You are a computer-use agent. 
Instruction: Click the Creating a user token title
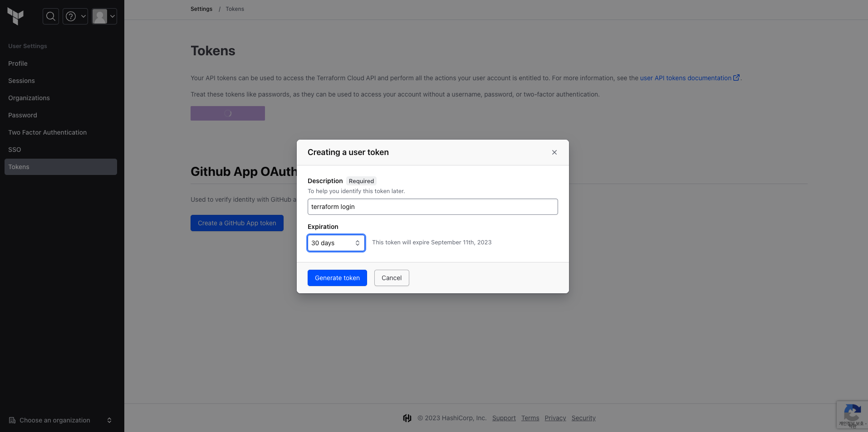pos(348,152)
